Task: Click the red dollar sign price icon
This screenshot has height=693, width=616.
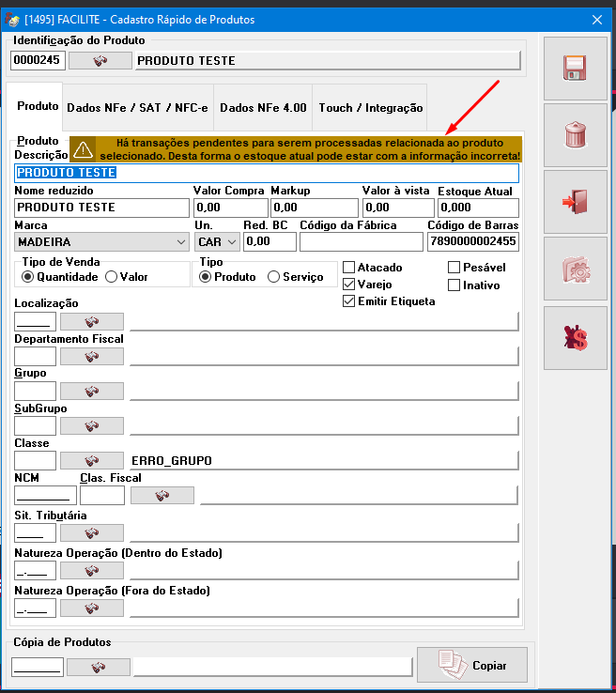Action: point(575,338)
